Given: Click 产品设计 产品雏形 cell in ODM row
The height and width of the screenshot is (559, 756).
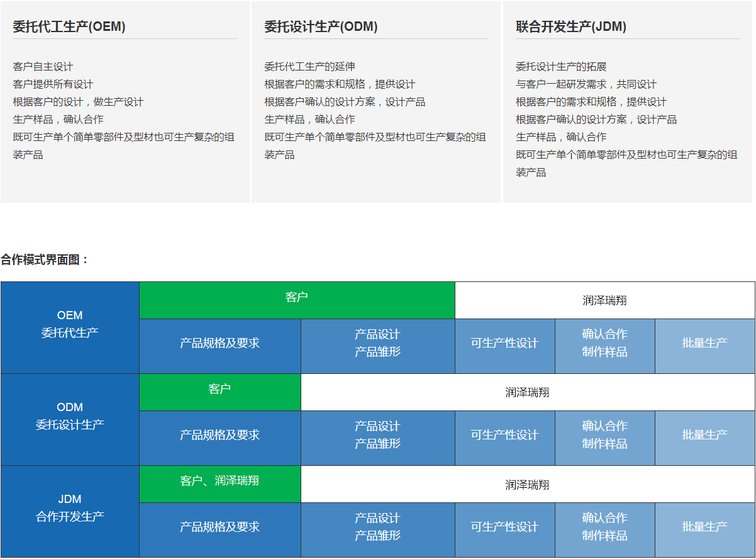Looking at the screenshot, I should point(377,436).
